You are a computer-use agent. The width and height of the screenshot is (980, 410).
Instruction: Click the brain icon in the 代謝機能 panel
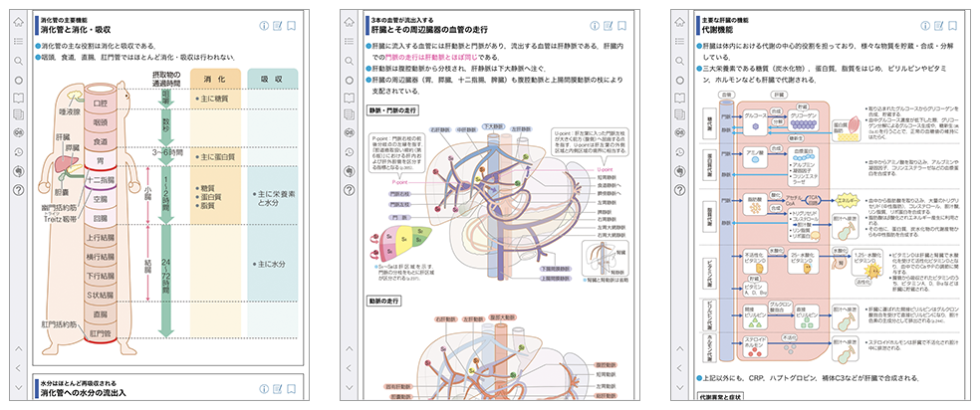680,170
